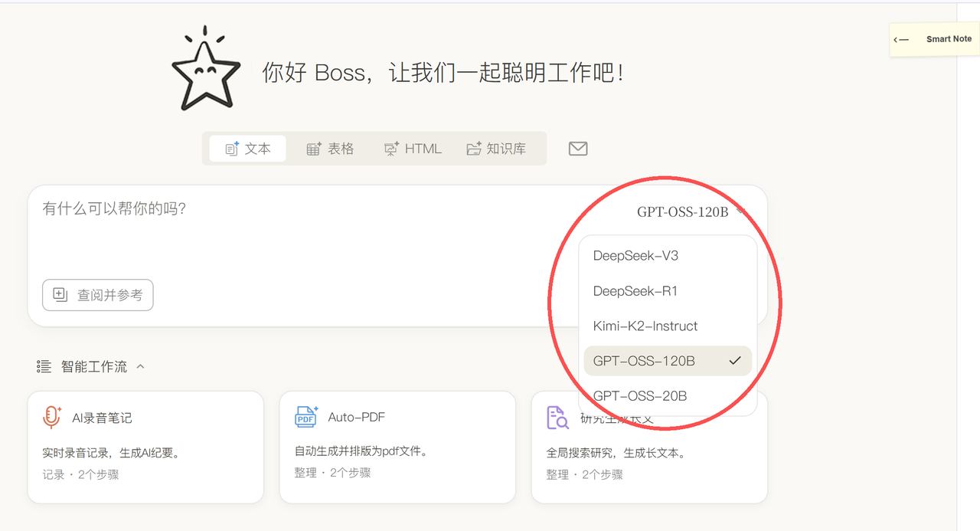Open the GPT-OSS-120B model dropdown

point(690,211)
